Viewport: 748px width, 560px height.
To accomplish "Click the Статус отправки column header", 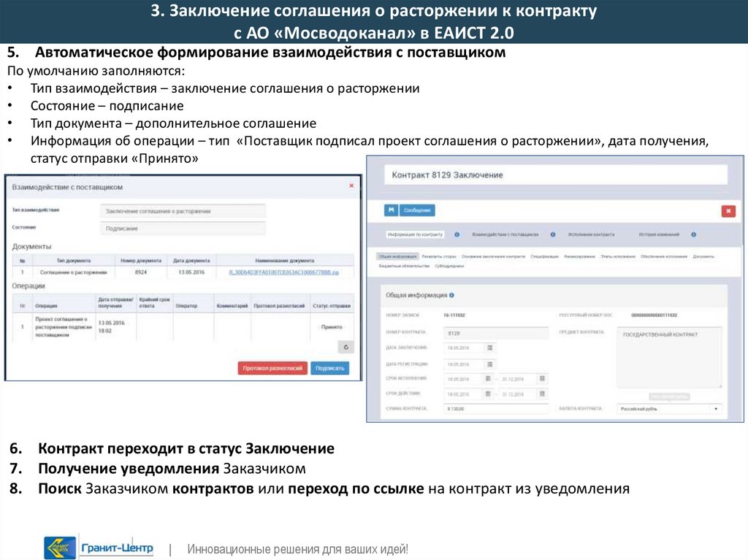I will point(332,306).
